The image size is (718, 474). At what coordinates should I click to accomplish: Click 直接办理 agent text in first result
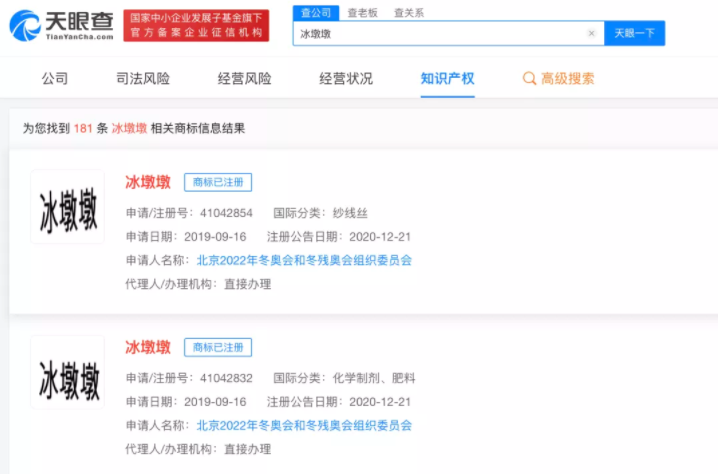pyautogui.click(x=247, y=284)
